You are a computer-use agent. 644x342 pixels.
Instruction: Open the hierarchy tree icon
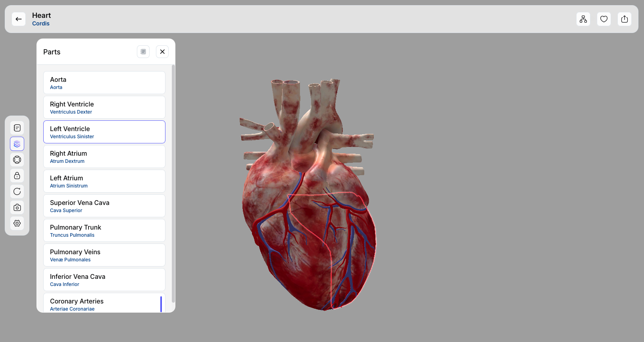click(583, 19)
